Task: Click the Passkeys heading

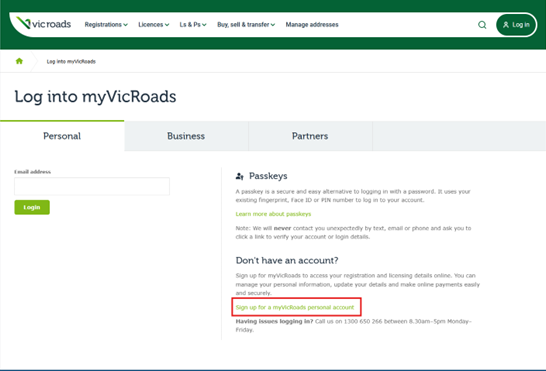Action: (x=268, y=176)
